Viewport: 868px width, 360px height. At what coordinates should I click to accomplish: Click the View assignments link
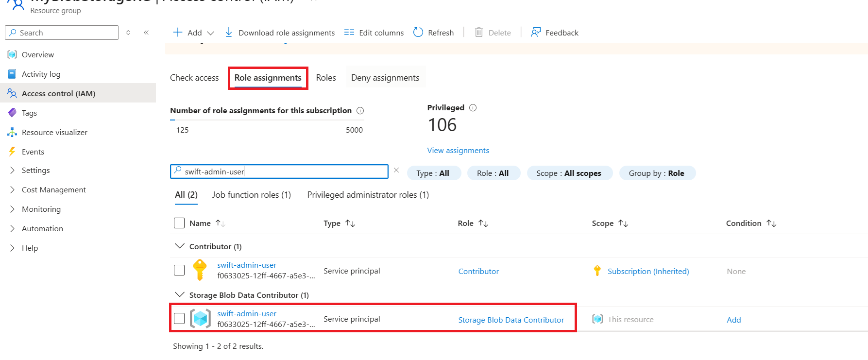click(458, 151)
